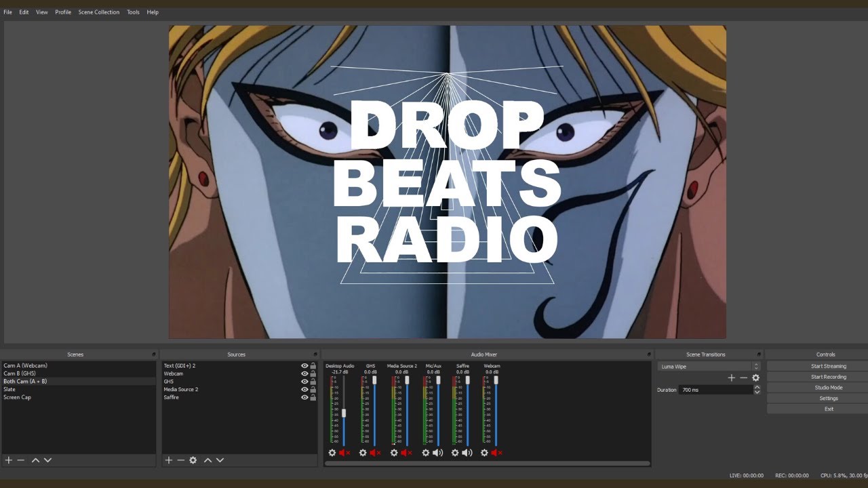Viewport: 868px width, 488px height.
Task: Open the View menu
Action: coord(42,12)
